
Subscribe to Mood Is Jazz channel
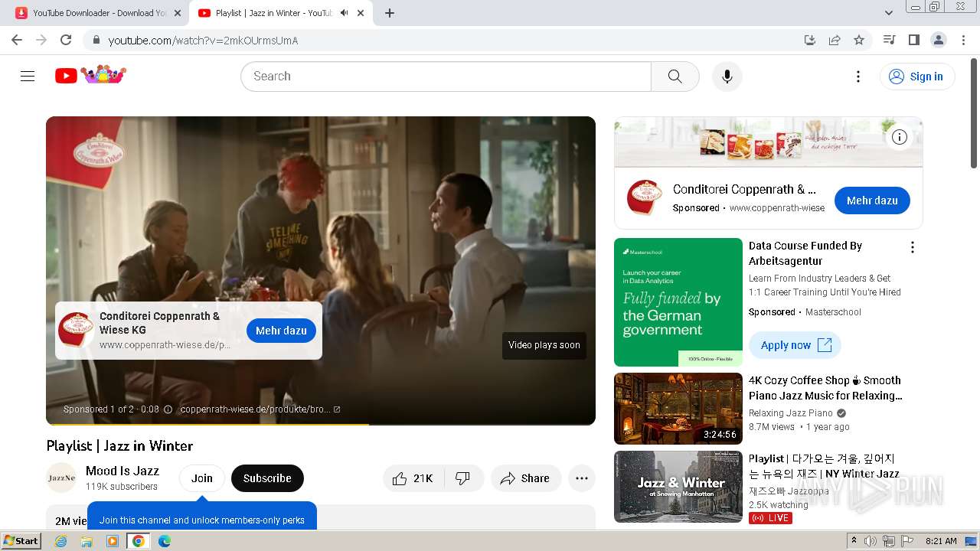point(267,478)
